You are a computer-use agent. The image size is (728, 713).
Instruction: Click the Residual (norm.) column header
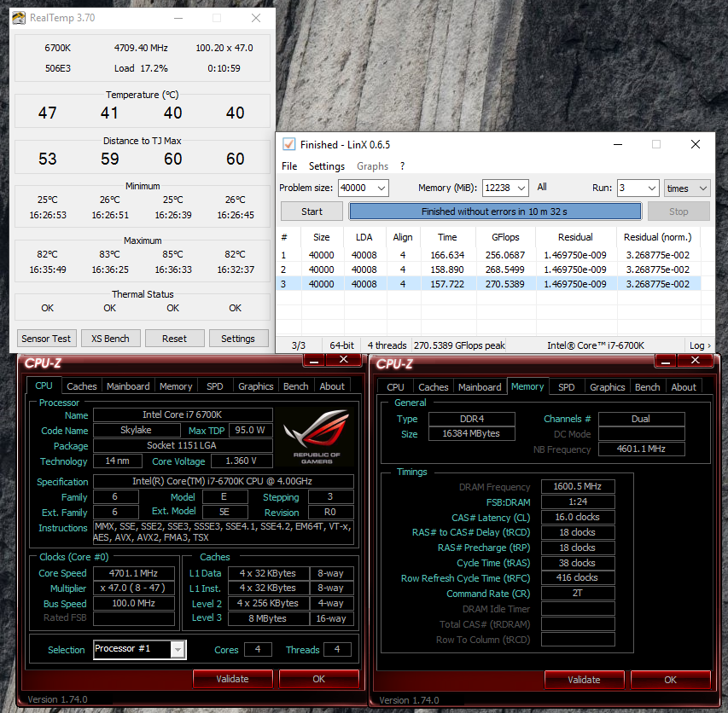click(657, 237)
